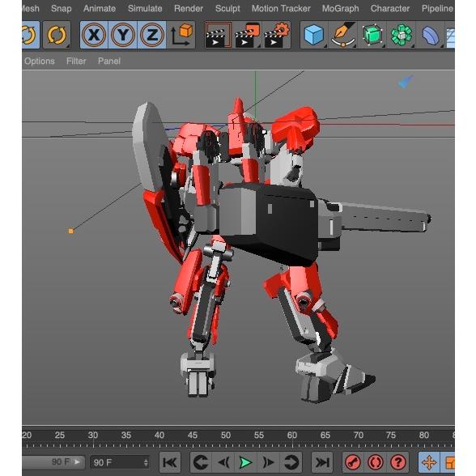
Task: Go to end of animation
Action: coord(322,462)
